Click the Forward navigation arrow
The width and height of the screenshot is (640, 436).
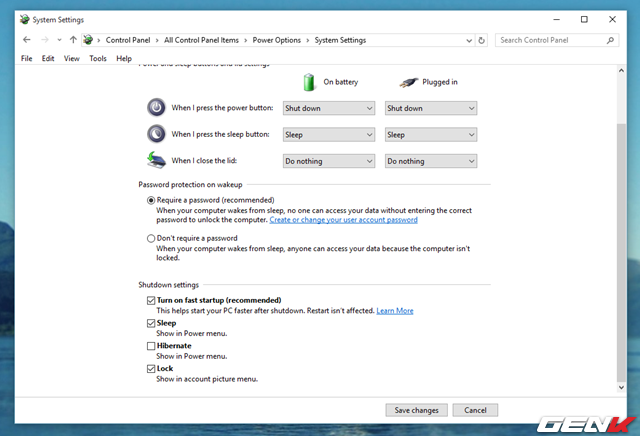(45, 40)
